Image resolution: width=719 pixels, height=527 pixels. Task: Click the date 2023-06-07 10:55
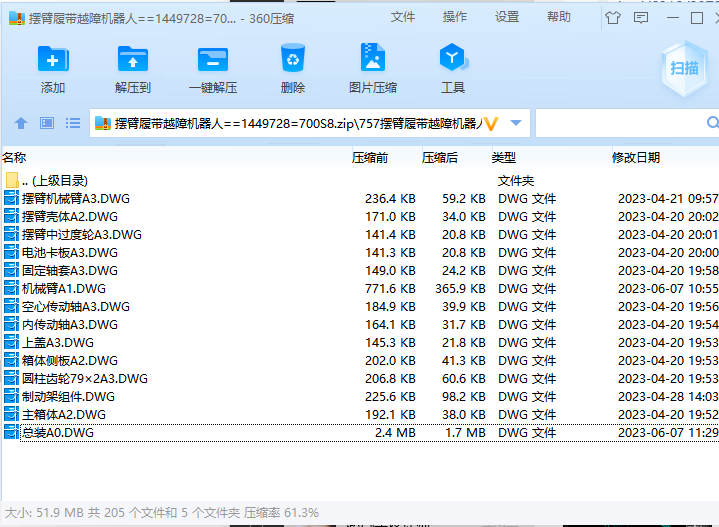668,288
